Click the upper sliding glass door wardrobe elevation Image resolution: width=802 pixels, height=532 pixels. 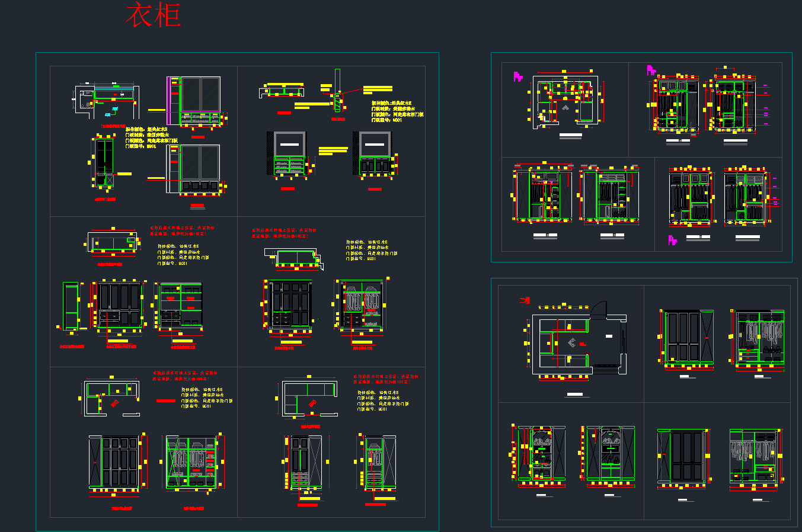pos(200,101)
